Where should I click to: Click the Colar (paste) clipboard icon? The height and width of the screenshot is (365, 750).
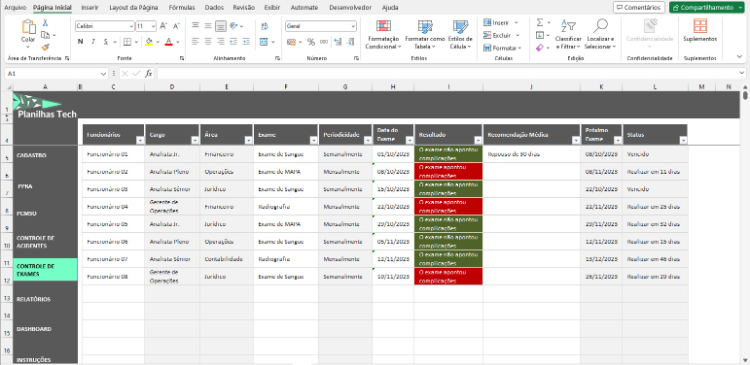pos(28,27)
